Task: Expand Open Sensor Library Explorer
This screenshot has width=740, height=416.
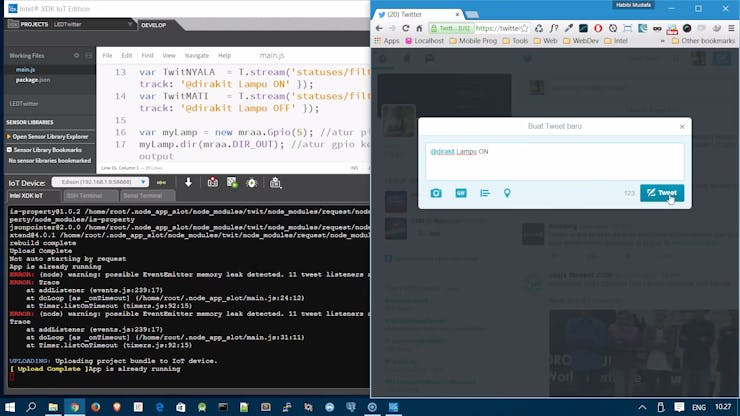Action: (48, 136)
